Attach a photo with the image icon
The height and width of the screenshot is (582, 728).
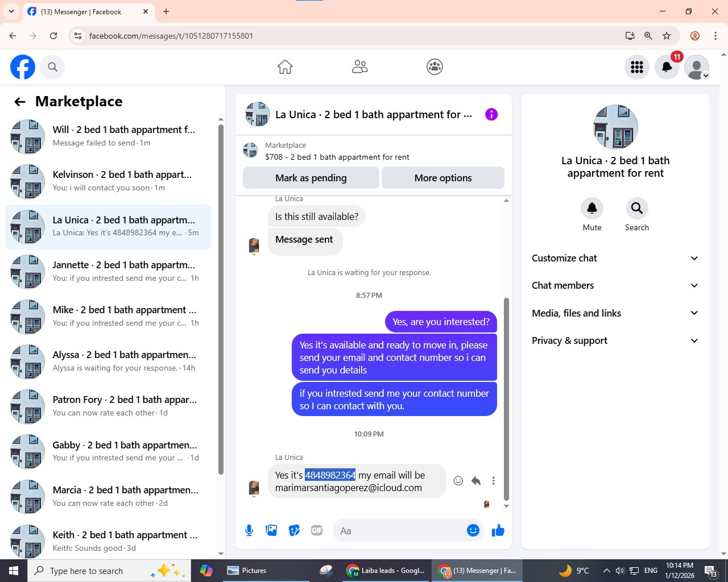tap(272, 530)
